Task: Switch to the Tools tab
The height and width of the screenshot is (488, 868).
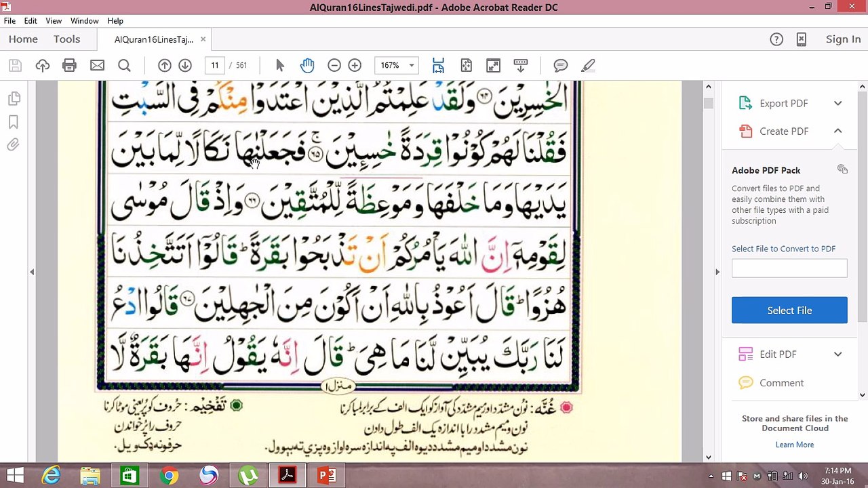Action: (67, 39)
